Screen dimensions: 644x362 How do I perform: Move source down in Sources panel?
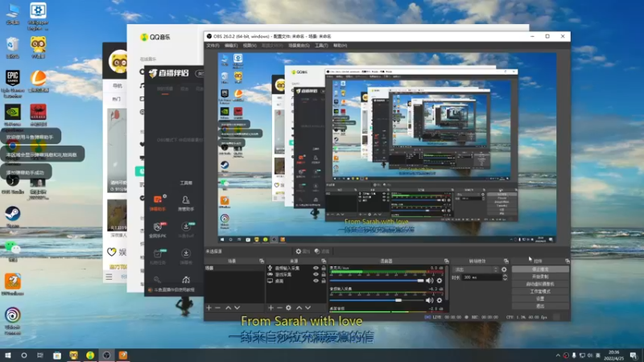[308, 307]
